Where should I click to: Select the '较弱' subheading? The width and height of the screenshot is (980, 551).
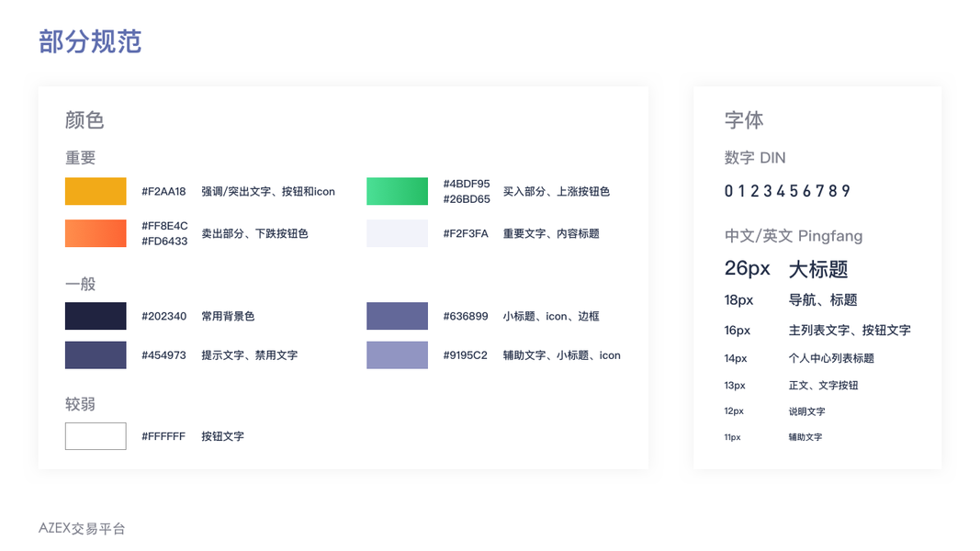81,404
